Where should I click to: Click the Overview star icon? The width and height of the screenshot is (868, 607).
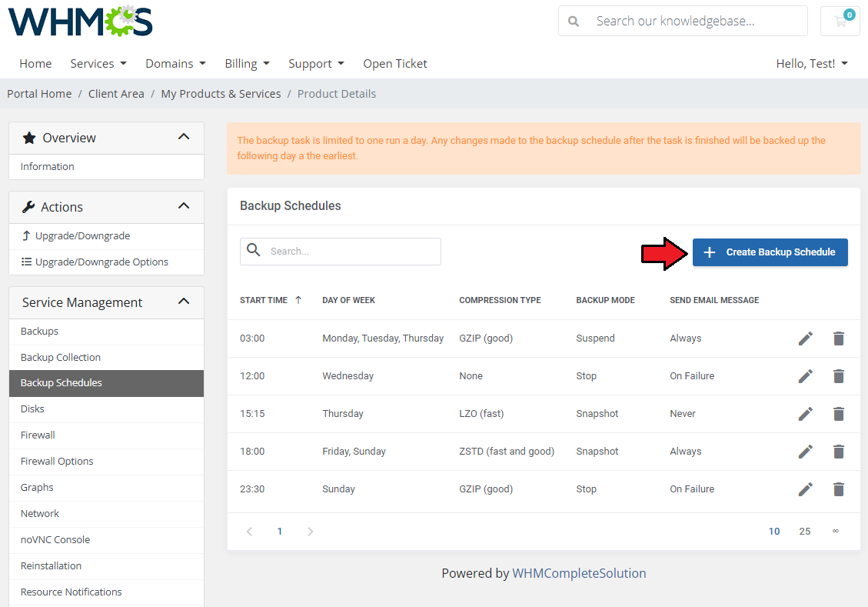click(x=28, y=138)
